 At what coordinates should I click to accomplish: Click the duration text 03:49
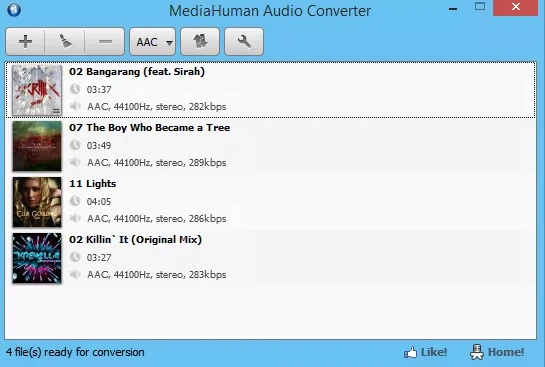[x=99, y=146]
